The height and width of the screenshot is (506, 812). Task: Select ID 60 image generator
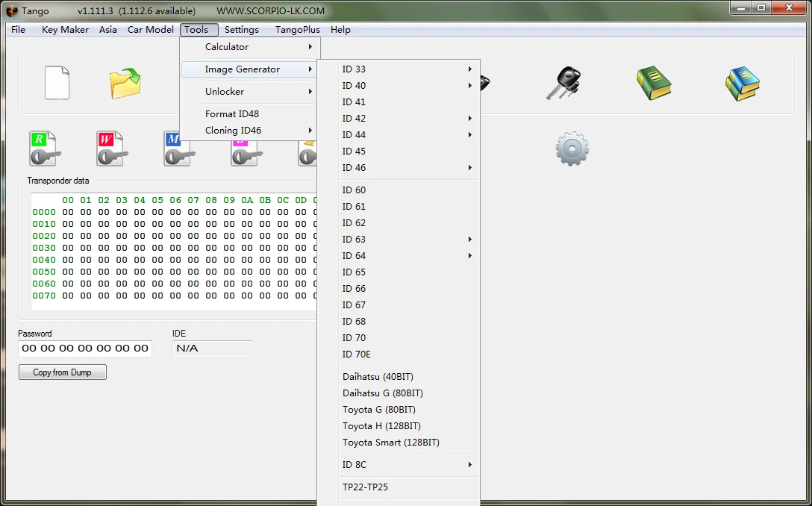tap(399, 190)
